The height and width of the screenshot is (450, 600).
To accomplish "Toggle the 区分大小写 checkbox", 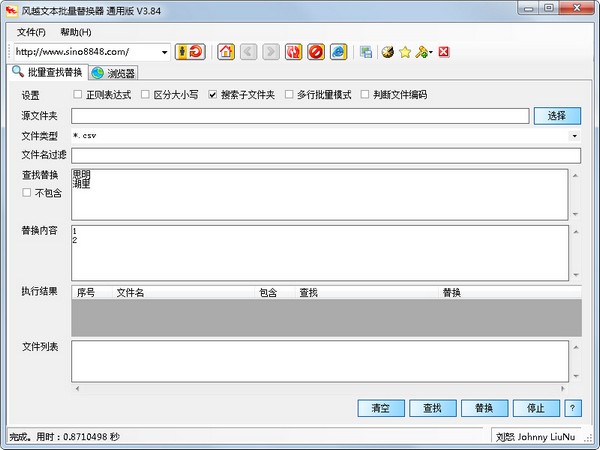I will tap(145, 95).
